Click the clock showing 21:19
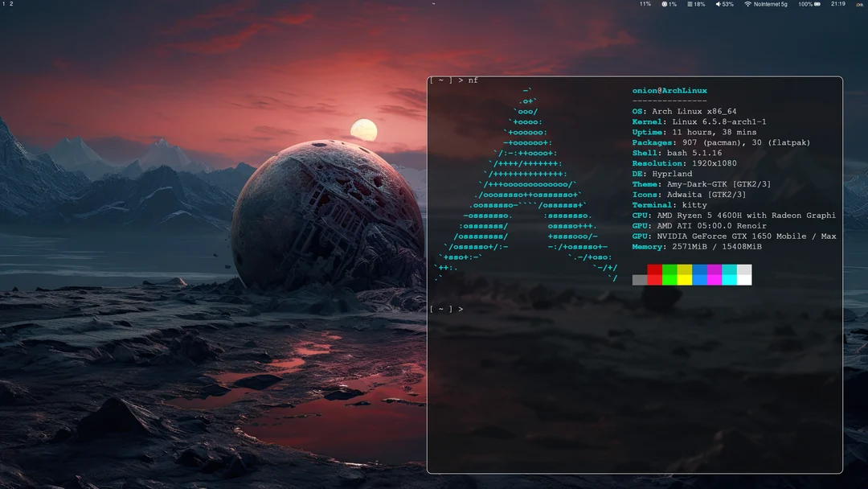 click(x=840, y=4)
